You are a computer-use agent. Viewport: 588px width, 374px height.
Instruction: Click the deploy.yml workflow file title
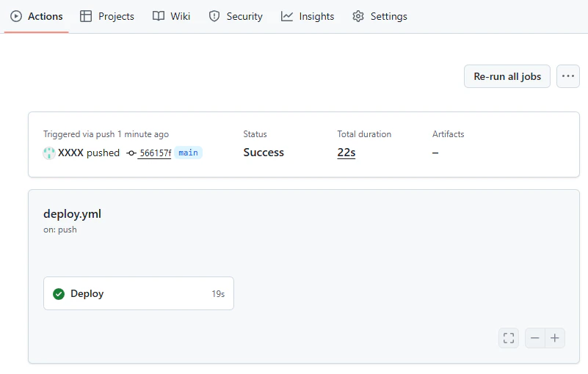point(73,214)
